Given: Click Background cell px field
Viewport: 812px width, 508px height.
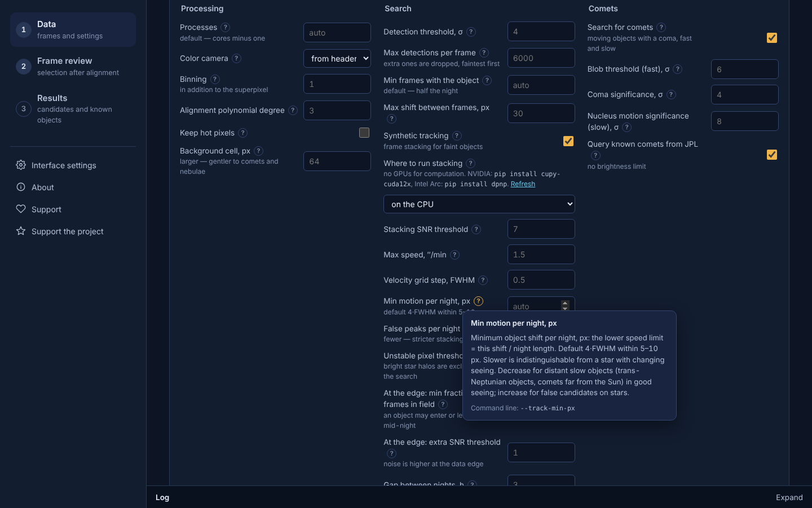Looking at the screenshot, I should pos(337,161).
